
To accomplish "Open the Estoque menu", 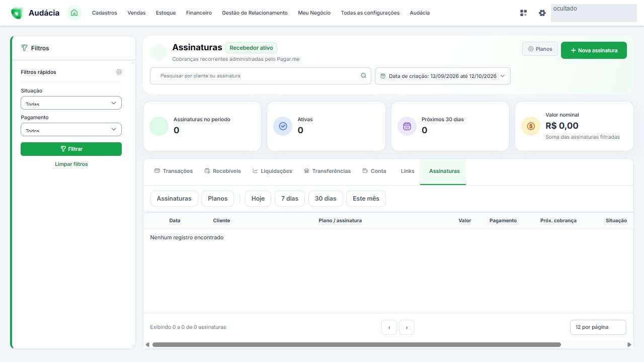I will click(166, 13).
